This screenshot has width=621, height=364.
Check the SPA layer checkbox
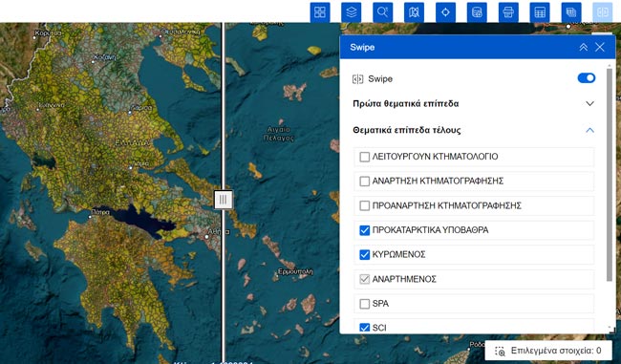tap(364, 304)
